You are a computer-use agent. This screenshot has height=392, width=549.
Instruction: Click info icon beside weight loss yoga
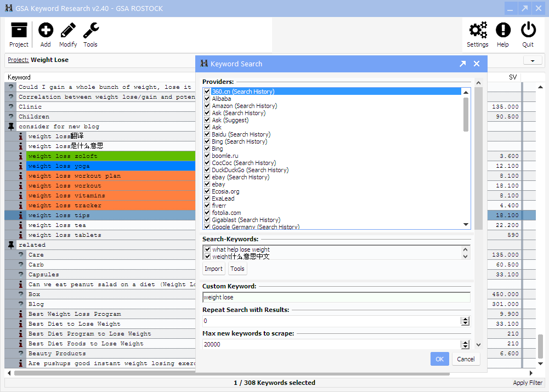tap(21, 166)
